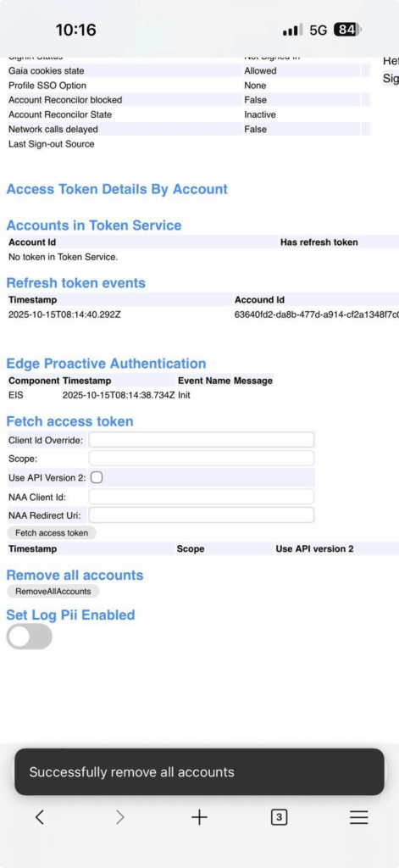Tap the Timestamp column header under Refresh token events

[x=33, y=299]
